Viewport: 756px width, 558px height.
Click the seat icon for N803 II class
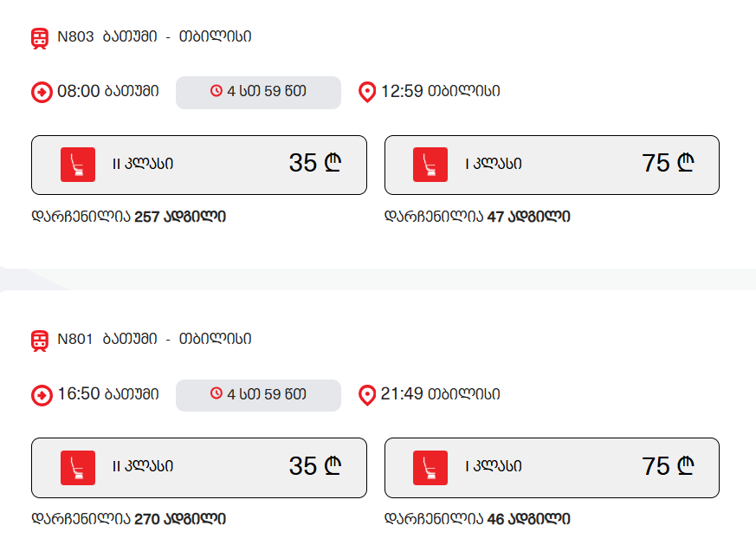coord(78,165)
